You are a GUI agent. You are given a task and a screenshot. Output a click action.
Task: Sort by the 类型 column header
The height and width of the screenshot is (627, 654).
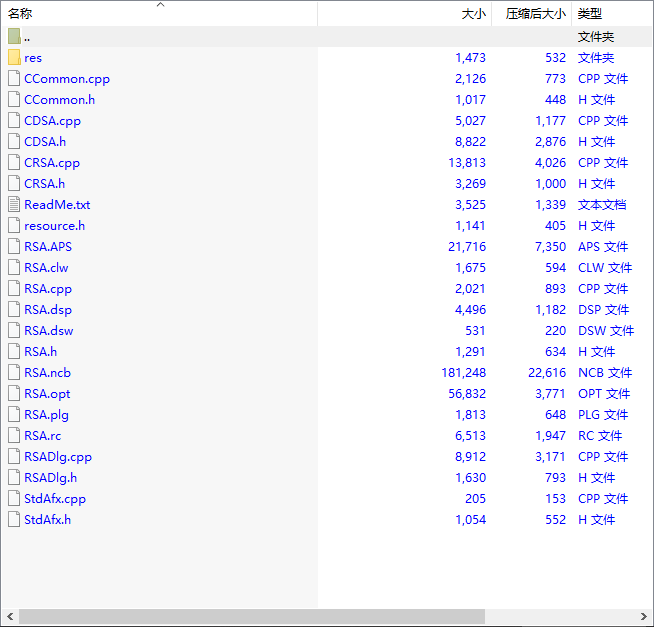click(612, 14)
